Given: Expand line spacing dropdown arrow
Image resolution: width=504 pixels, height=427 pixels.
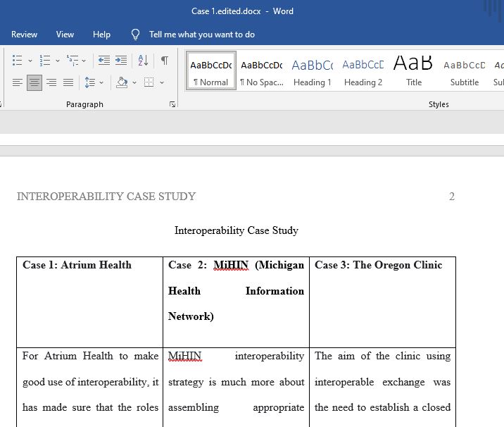Looking at the screenshot, I should click(x=101, y=82).
